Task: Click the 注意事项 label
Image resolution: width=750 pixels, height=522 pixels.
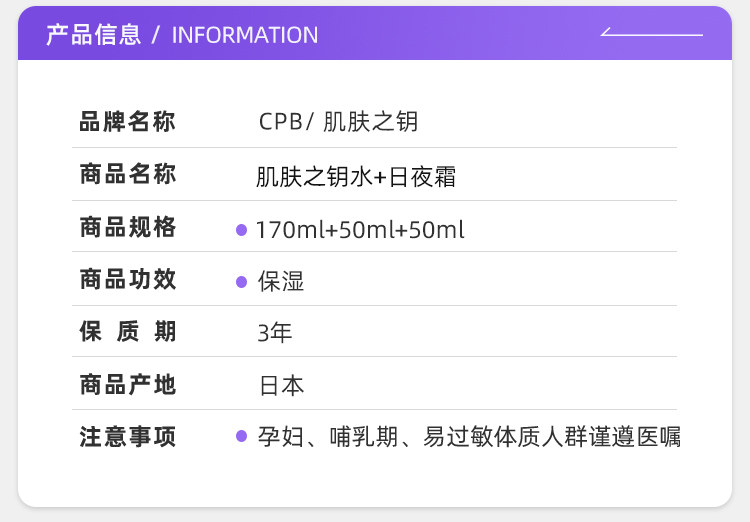Action: tap(128, 437)
